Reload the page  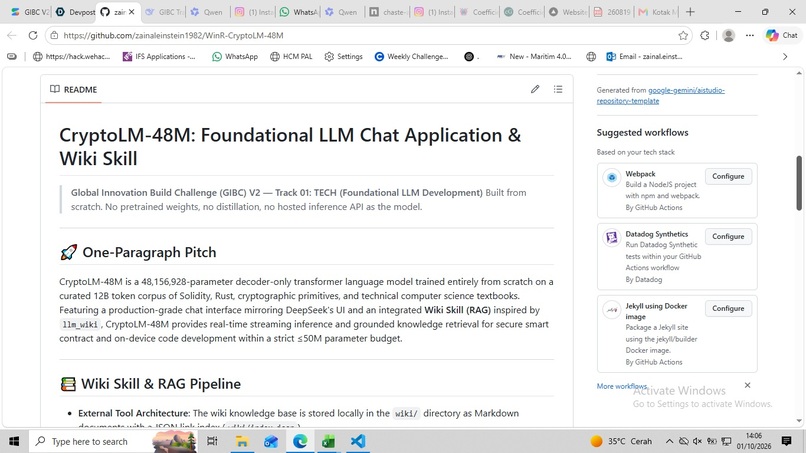coord(33,35)
